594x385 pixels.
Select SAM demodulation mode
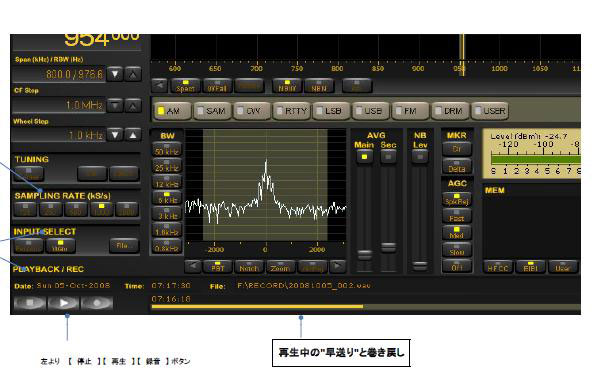212,111
